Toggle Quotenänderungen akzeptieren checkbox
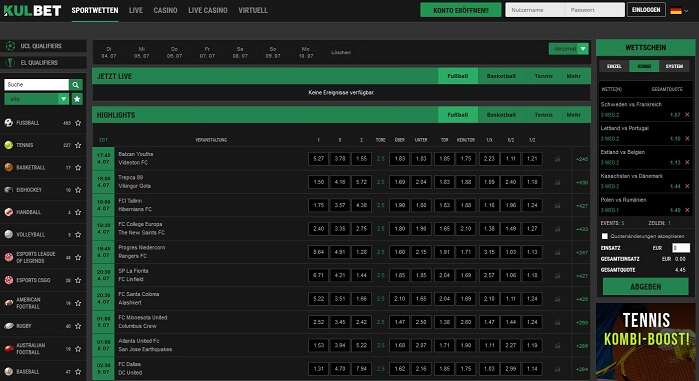The height and width of the screenshot is (381, 699). [x=604, y=236]
